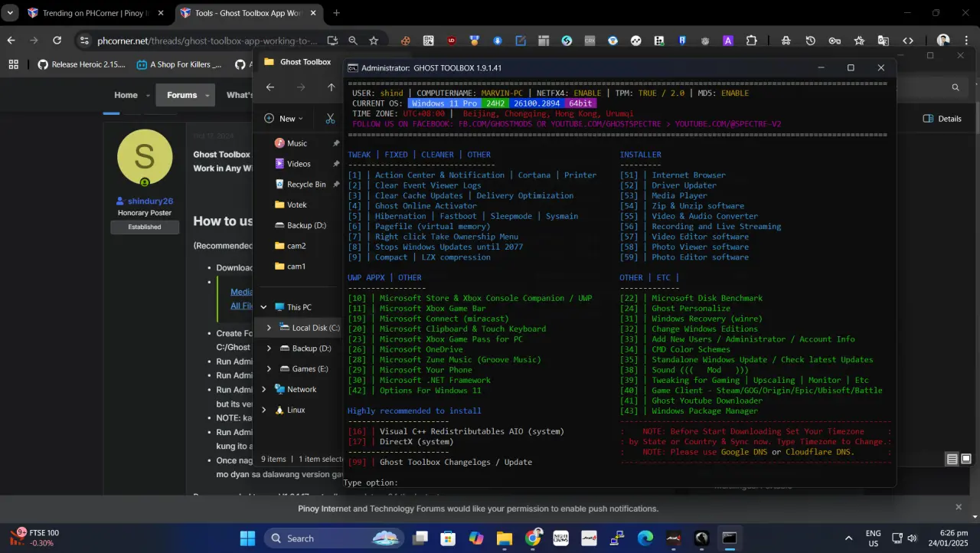Unpin Music using its pin icon
Image resolution: width=980 pixels, height=553 pixels.
click(336, 143)
